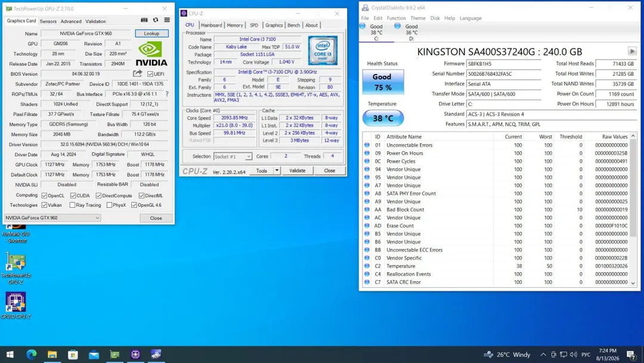Click the network tray icon
This screenshot has height=363, width=644.
point(563,355)
